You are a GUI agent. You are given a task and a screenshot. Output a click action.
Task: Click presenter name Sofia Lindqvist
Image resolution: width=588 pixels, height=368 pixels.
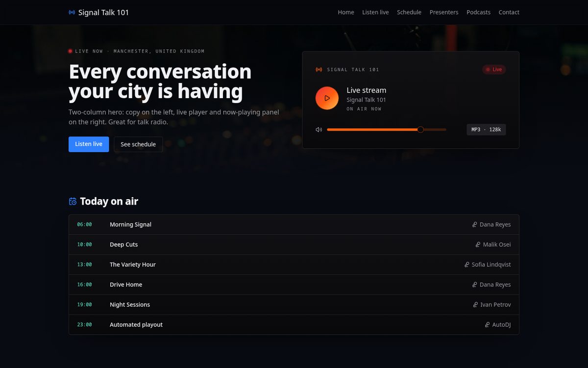[491, 264]
